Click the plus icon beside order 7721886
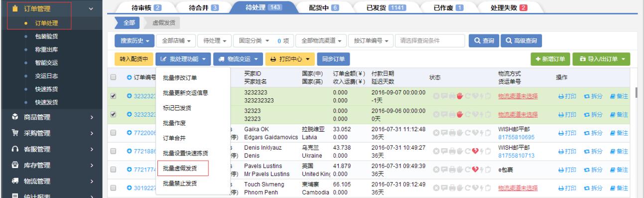Image resolution: width=644 pixels, height=198 pixels. pyautogui.click(x=129, y=151)
